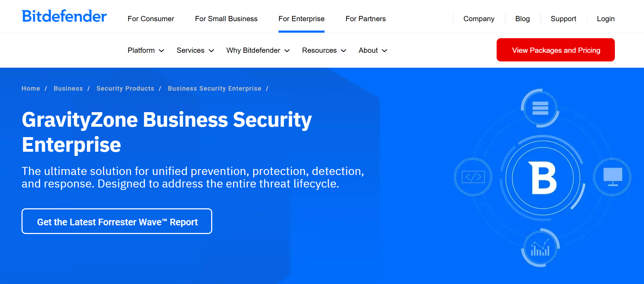Viewport: 644px width, 284px height.
Task: Open the Platform dropdown
Action: tap(145, 50)
